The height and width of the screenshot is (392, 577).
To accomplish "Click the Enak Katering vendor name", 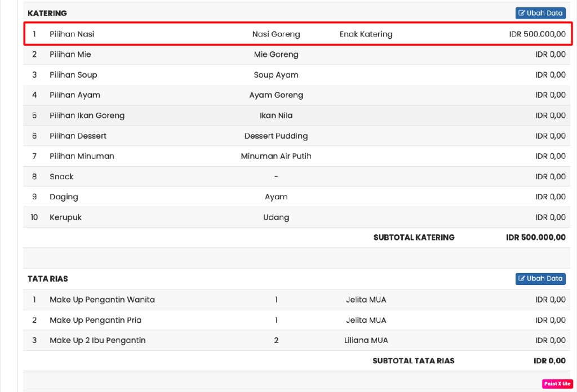I will click(x=366, y=34).
